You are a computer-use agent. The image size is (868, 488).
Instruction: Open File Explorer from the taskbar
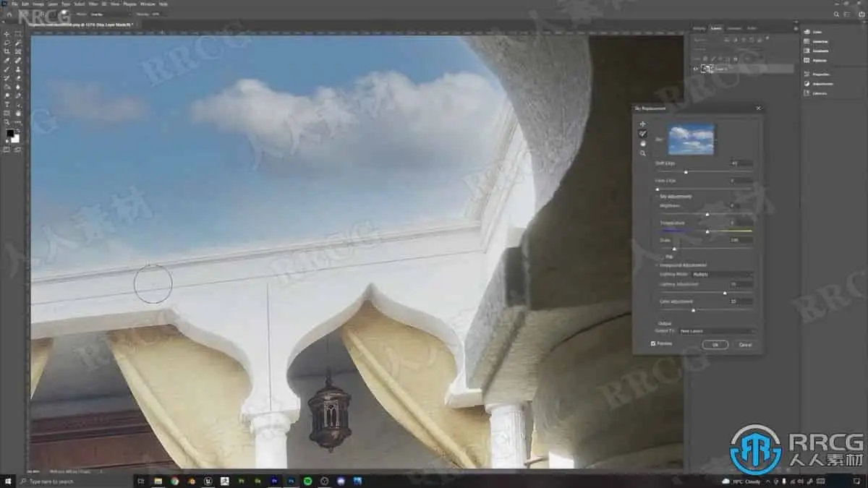coord(157,480)
